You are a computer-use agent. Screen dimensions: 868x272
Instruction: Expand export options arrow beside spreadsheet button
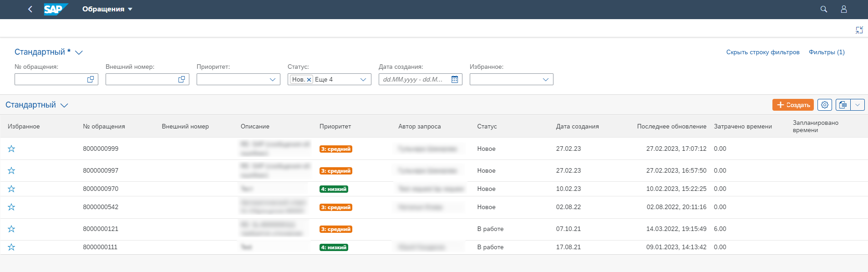click(858, 105)
